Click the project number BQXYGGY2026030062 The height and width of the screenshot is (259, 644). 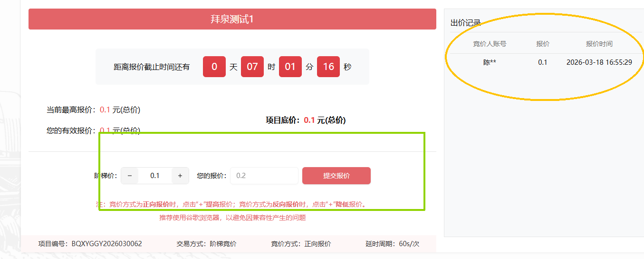click(x=106, y=244)
